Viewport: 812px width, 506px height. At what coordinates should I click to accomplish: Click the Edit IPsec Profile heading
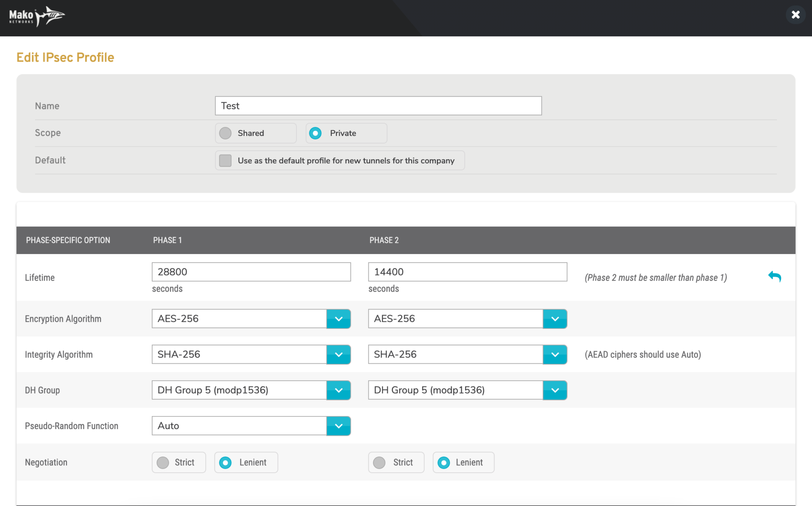pyautogui.click(x=65, y=57)
